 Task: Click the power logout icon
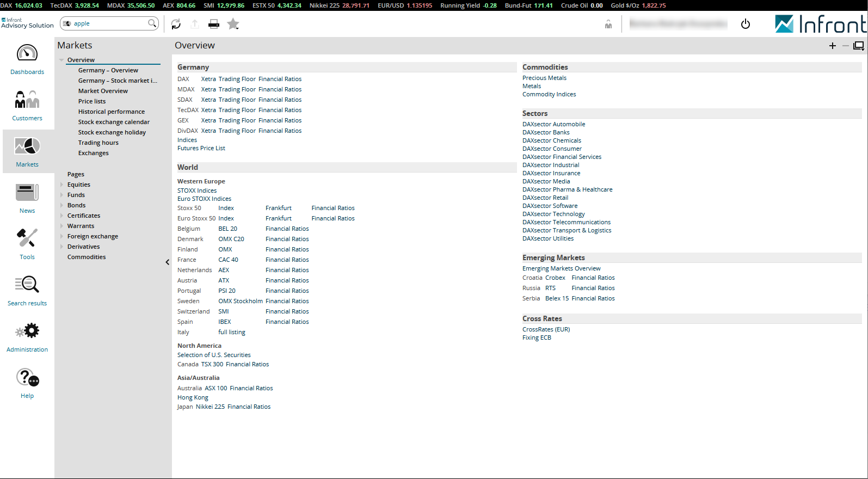point(746,24)
